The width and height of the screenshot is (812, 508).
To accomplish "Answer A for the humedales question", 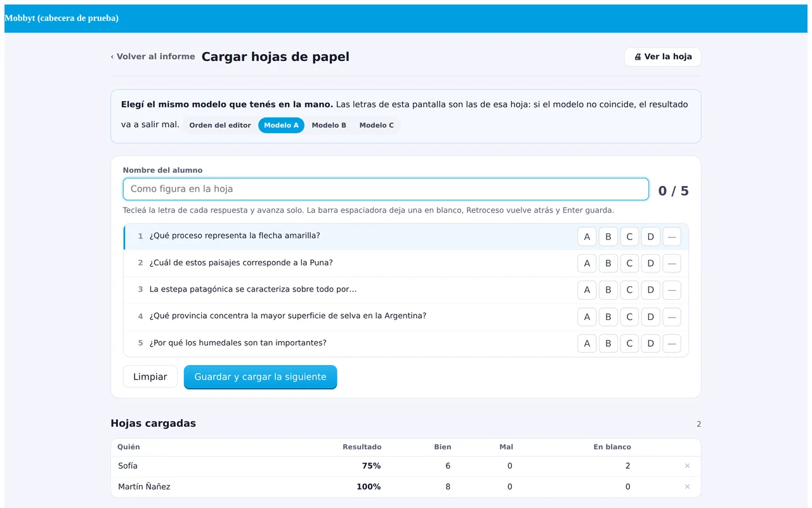I will (587, 344).
